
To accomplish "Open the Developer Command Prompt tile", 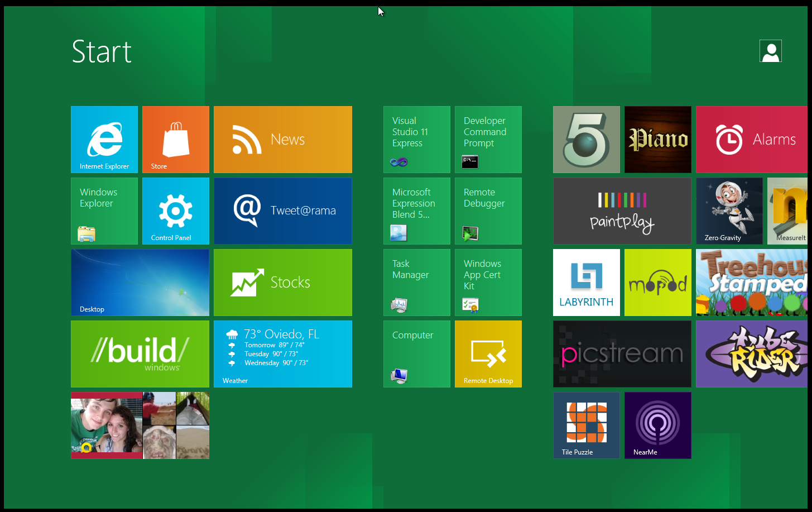I will tap(488, 140).
